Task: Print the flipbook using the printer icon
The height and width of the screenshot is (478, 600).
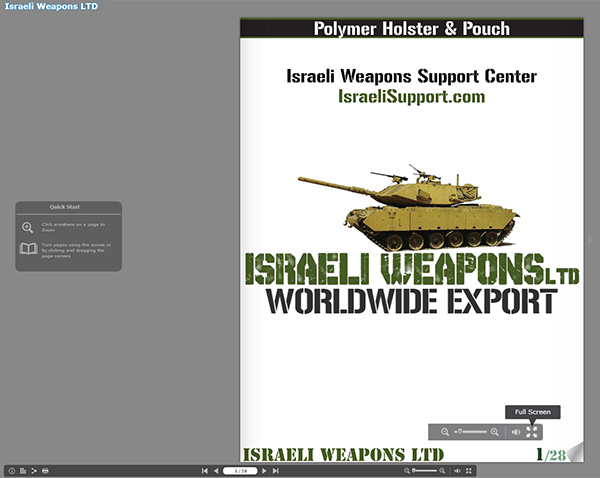Action: 45,471
